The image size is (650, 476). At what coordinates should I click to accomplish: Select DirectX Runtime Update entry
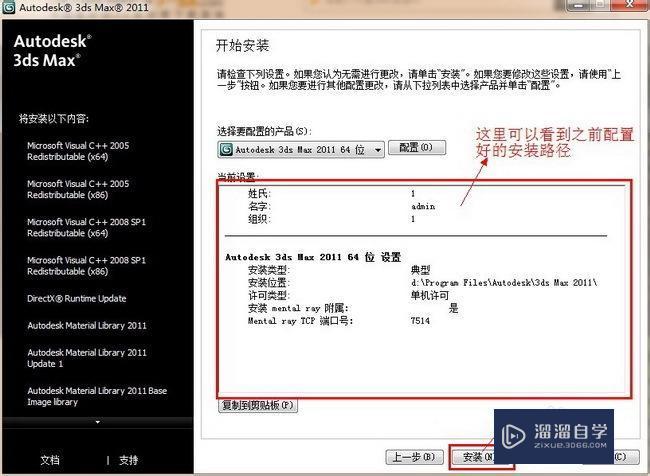tap(77, 299)
